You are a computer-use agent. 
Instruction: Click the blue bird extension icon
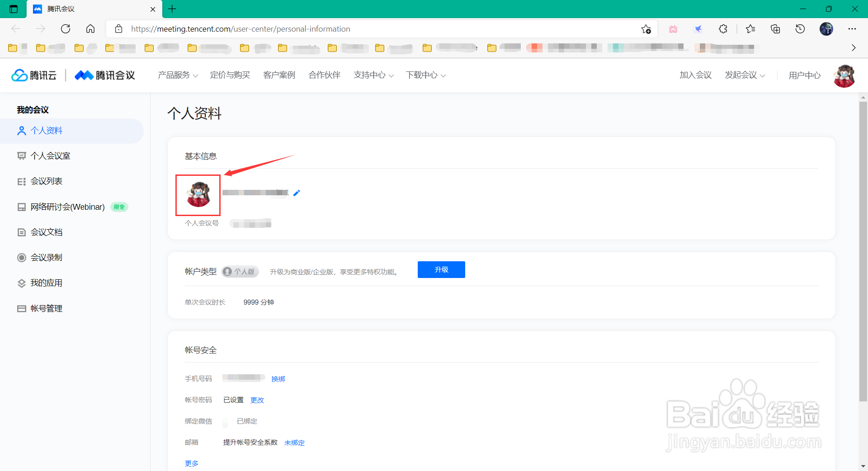pyautogui.click(x=698, y=29)
